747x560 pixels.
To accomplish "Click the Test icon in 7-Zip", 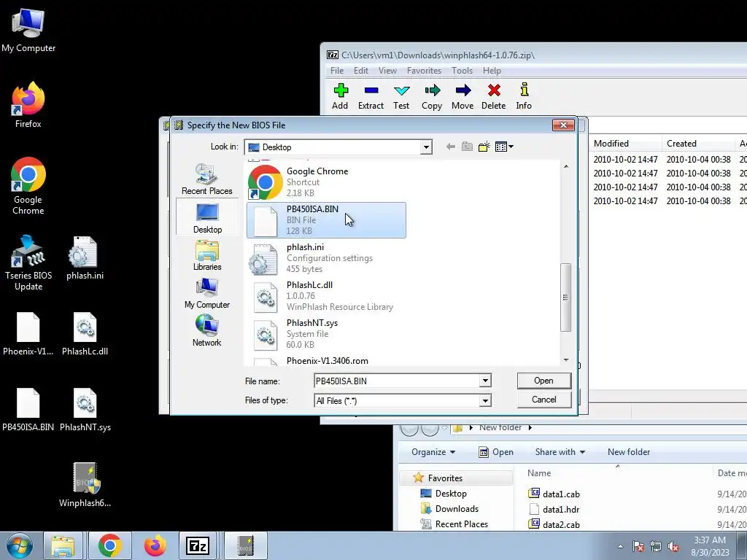I will tap(401, 90).
